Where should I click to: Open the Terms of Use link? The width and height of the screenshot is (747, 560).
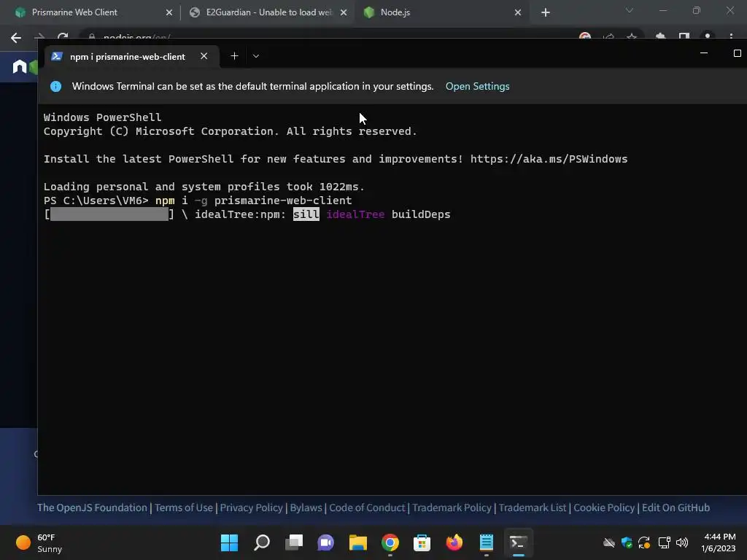coord(183,507)
